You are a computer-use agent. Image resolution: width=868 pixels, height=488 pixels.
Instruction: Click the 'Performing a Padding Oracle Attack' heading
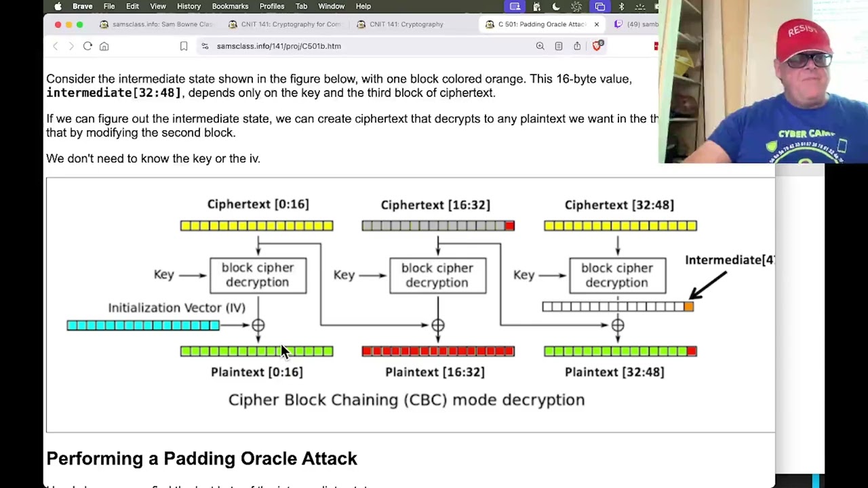(x=201, y=459)
